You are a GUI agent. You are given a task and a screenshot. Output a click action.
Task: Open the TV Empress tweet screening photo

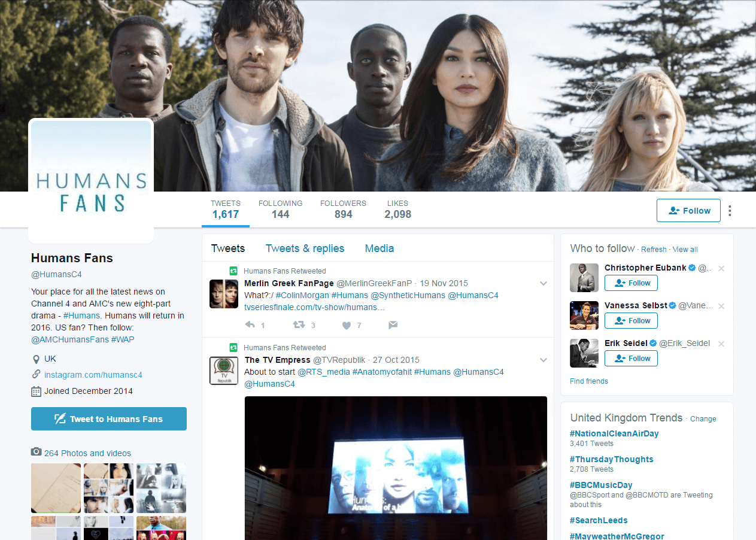point(396,467)
